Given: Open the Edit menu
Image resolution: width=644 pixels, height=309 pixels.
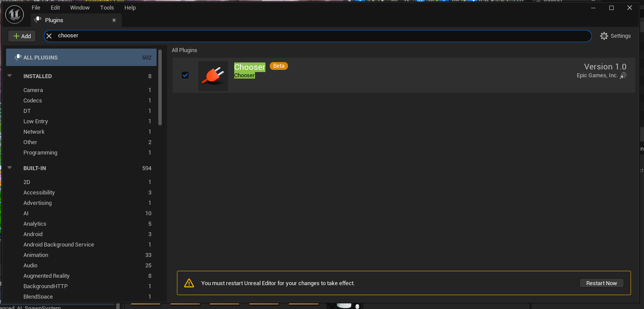Looking at the screenshot, I should tap(55, 7).
